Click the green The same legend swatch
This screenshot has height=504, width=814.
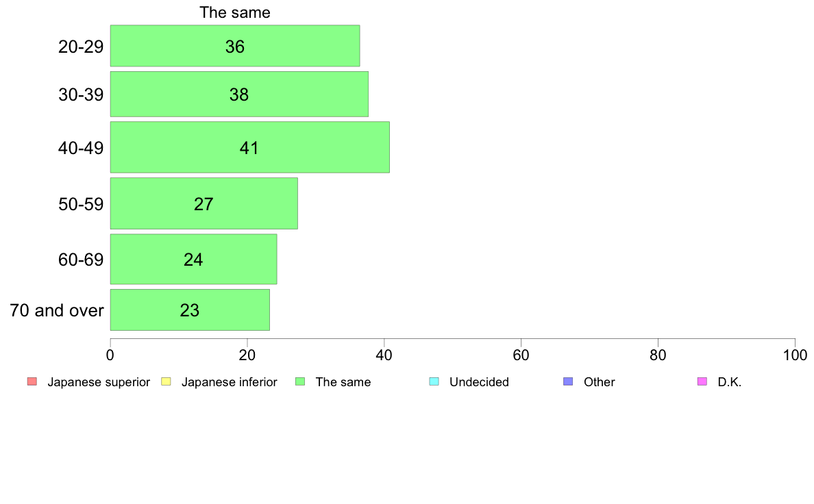300,381
